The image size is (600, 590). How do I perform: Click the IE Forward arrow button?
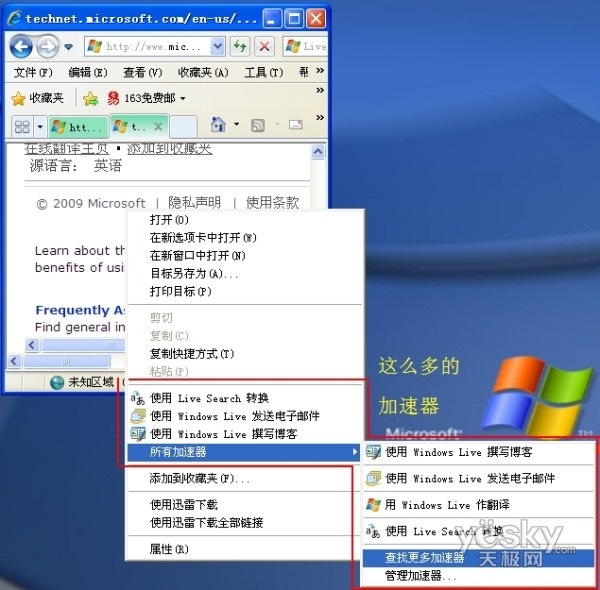(x=47, y=47)
